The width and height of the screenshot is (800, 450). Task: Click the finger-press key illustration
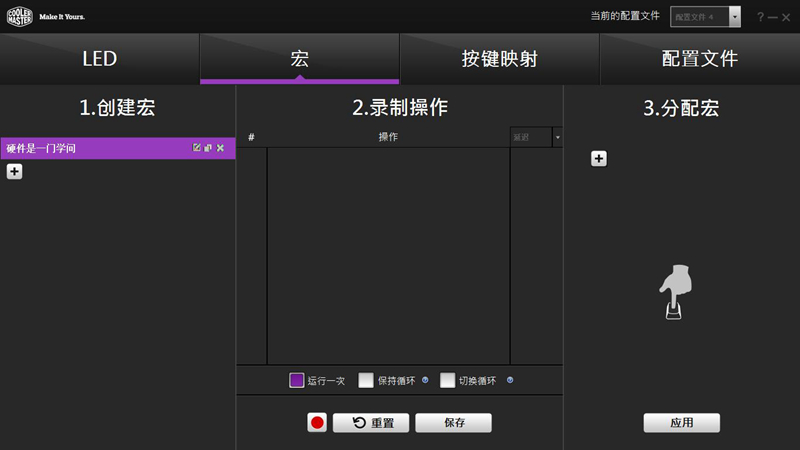(675, 292)
